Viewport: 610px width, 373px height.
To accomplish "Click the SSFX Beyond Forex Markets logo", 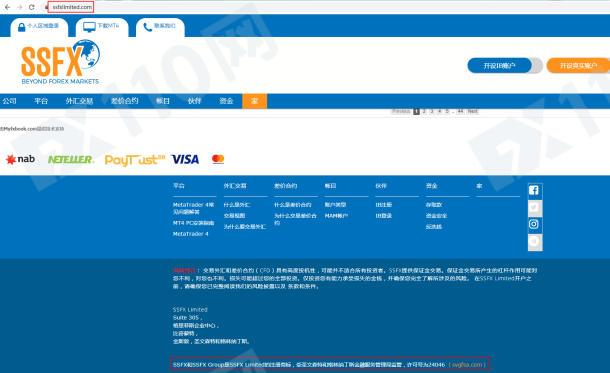I will pos(60,62).
